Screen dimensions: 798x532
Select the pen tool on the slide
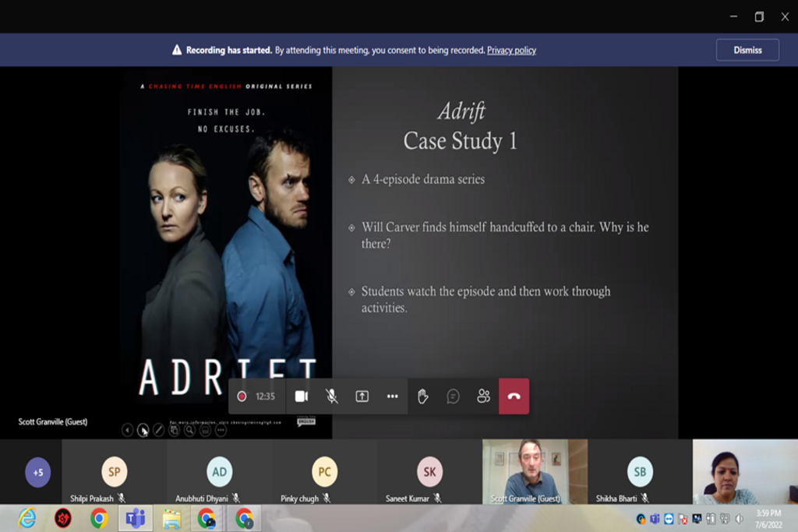(159, 430)
